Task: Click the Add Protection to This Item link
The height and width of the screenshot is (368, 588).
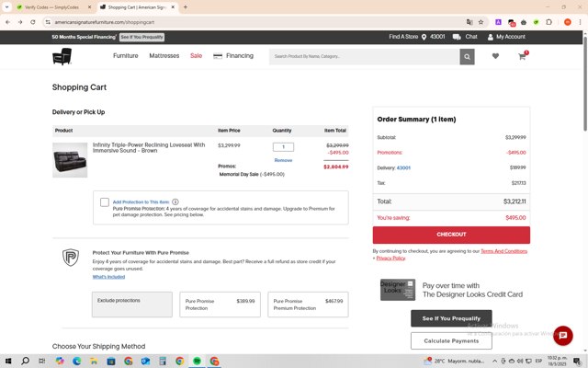Action: coord(141,202)
